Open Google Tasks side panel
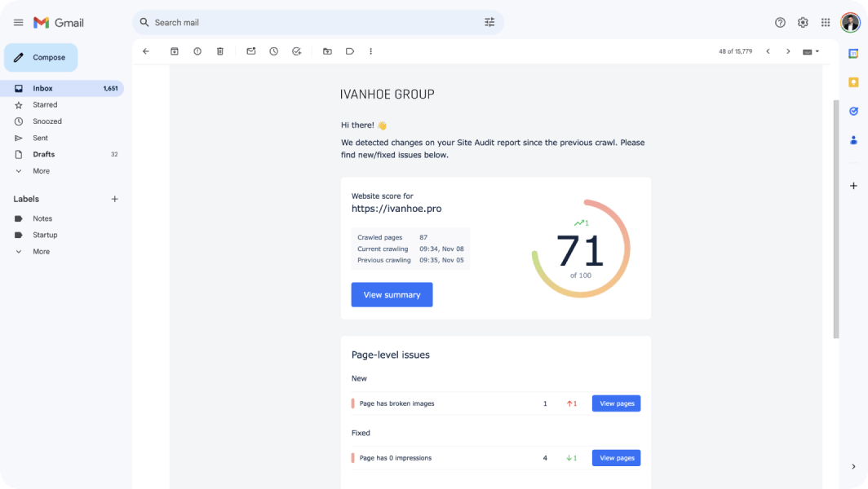This screenshot has width=868, height=489. (853, 111)
